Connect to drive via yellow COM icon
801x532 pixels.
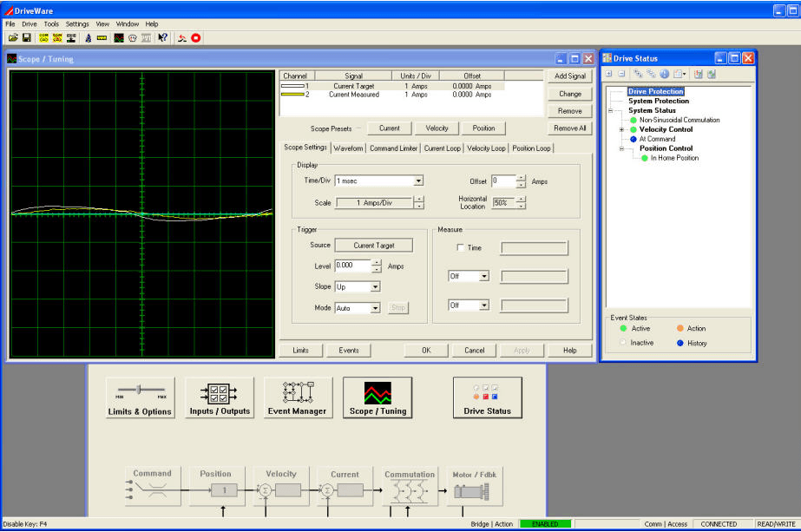point(44,38)
